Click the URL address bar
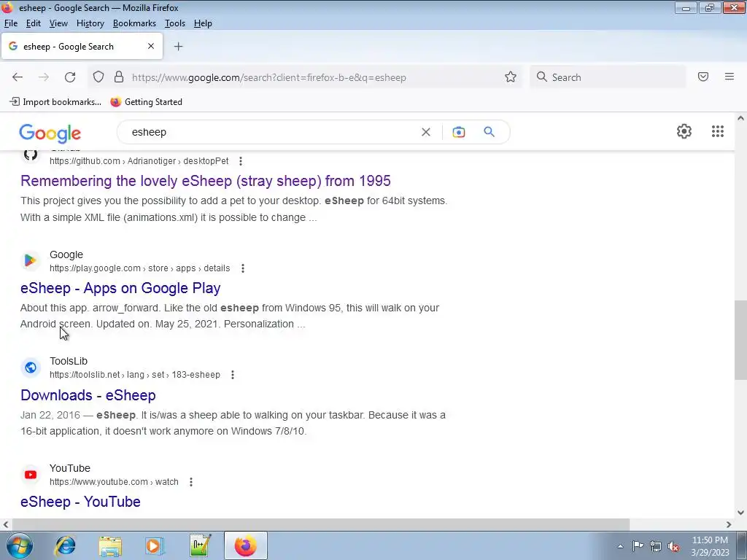This screenshot has height=560, width=747. [x=305, y=77]
